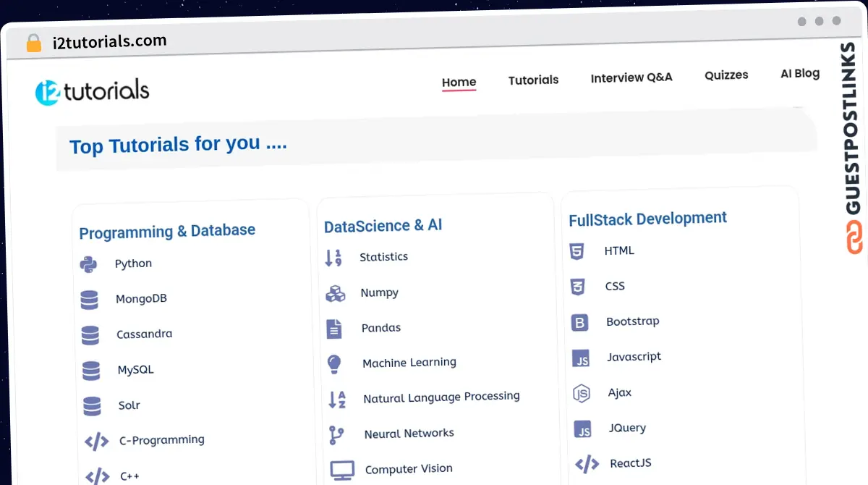Screen dimensions: 868x485
Task: Go to the Interview Q&A section
Action: point(631,77)
